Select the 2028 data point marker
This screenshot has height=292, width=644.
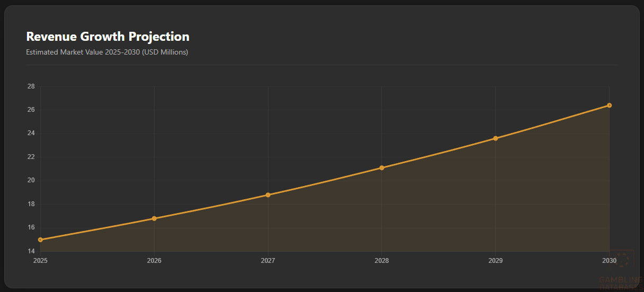pyautogui.click(x=382, y=168)
